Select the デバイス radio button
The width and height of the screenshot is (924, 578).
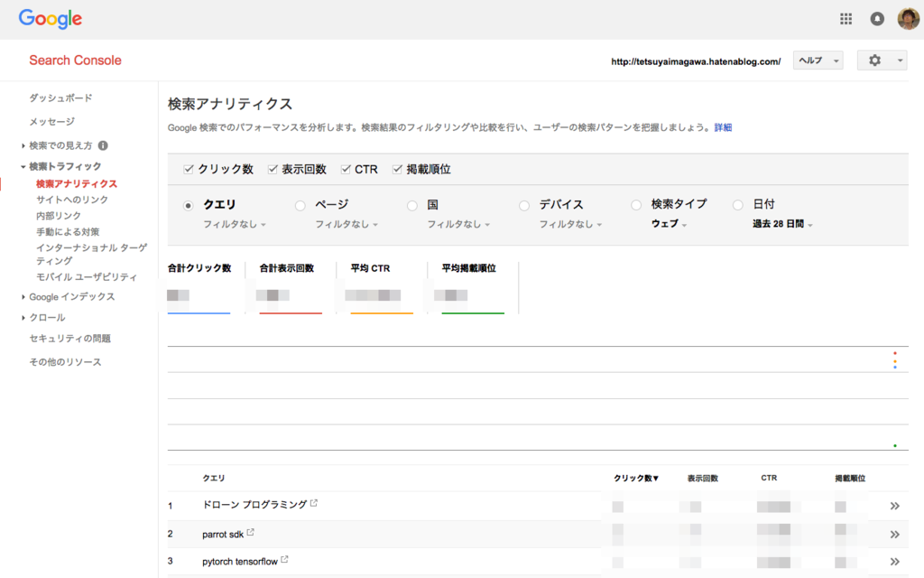524,205
